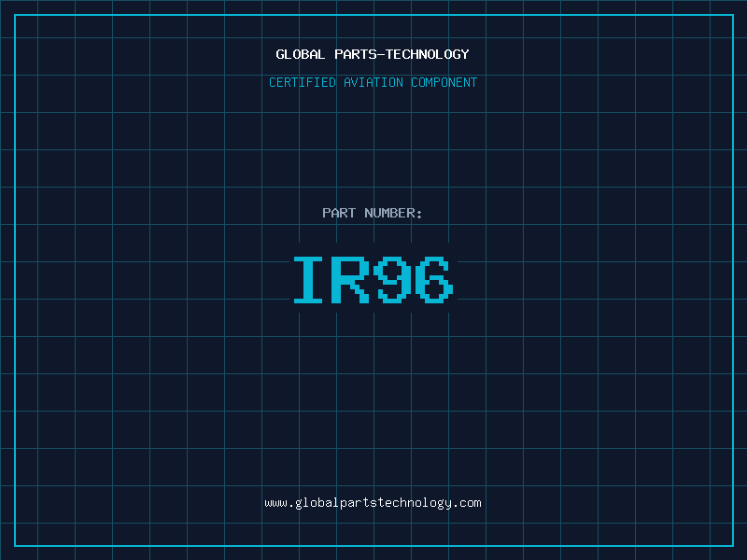Click the digit 6 in the part number
This screenshot has width=747, height=560.
point(434,280)
